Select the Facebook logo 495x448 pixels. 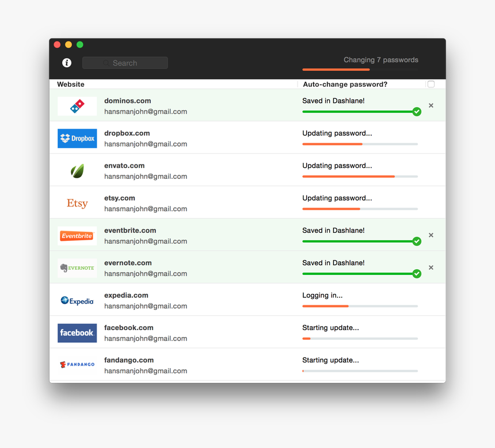pyautogui.click(x=77, y=333)
